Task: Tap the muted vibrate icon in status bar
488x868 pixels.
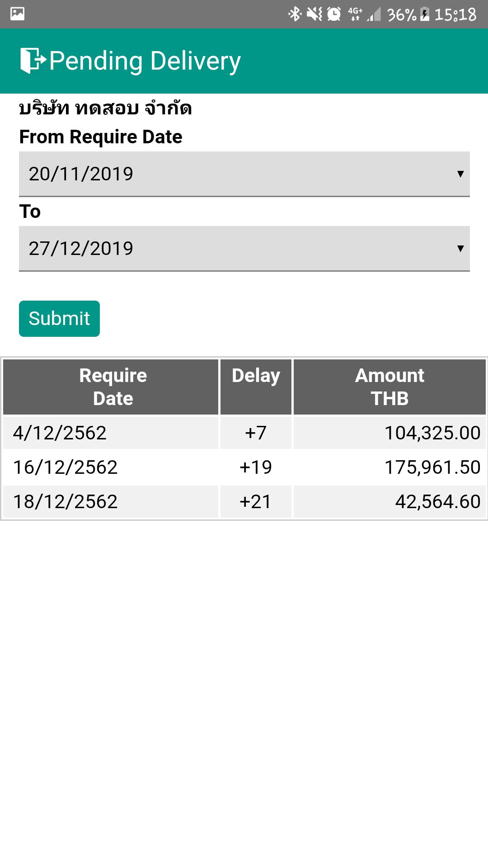Action: pyautogui.click(x=315, y=14)
